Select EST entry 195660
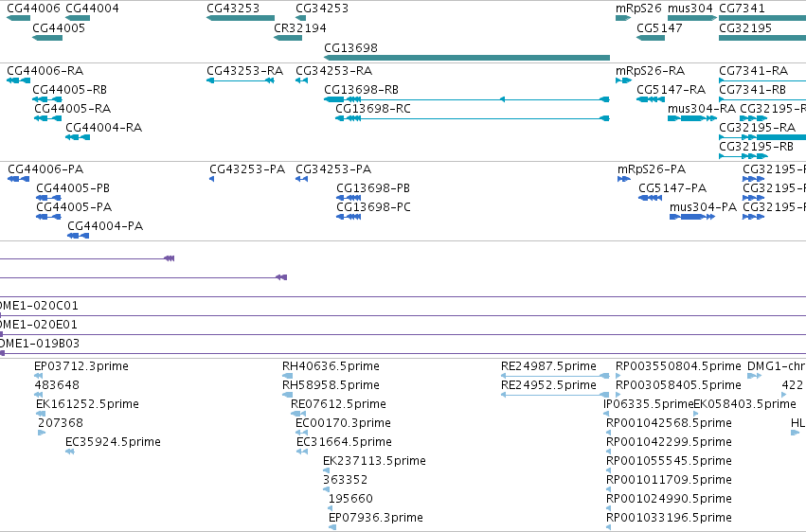 point(331,508)
